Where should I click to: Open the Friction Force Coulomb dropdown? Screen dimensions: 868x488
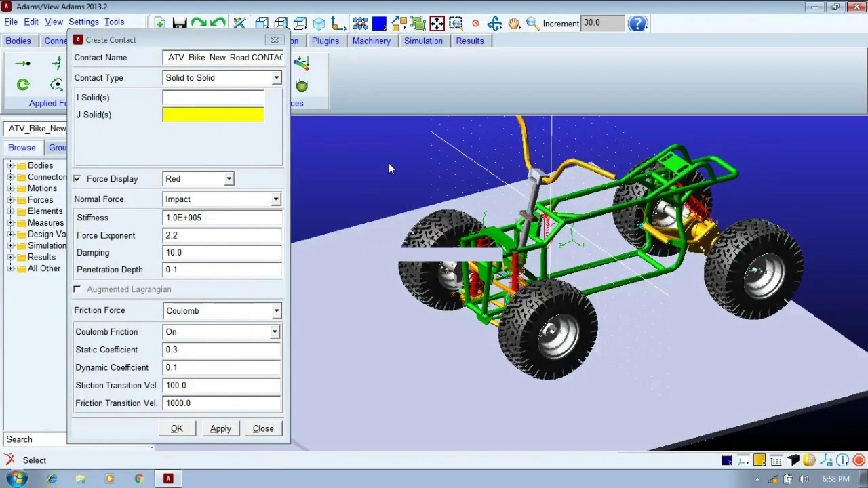click(x=222, y=311)
